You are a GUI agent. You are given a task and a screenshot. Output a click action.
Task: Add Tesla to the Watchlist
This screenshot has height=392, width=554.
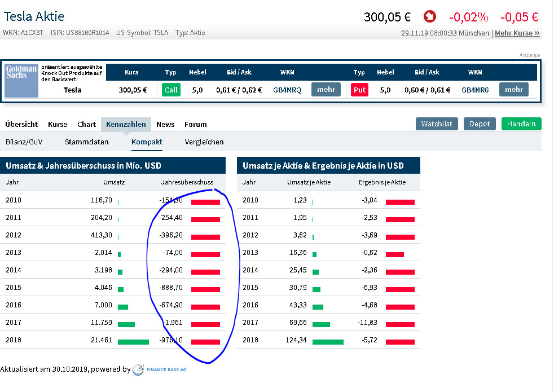[437, 124]
